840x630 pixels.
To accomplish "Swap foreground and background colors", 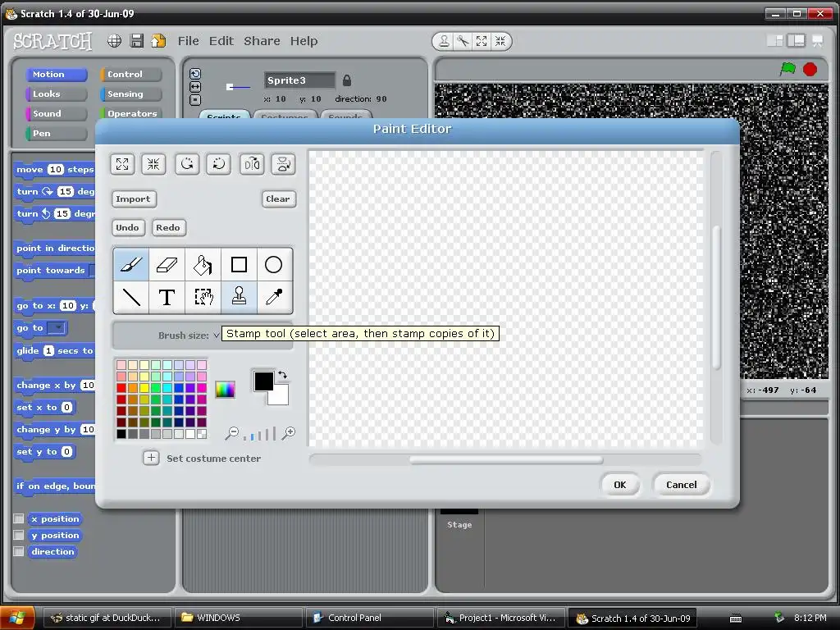I will (282, 375).
